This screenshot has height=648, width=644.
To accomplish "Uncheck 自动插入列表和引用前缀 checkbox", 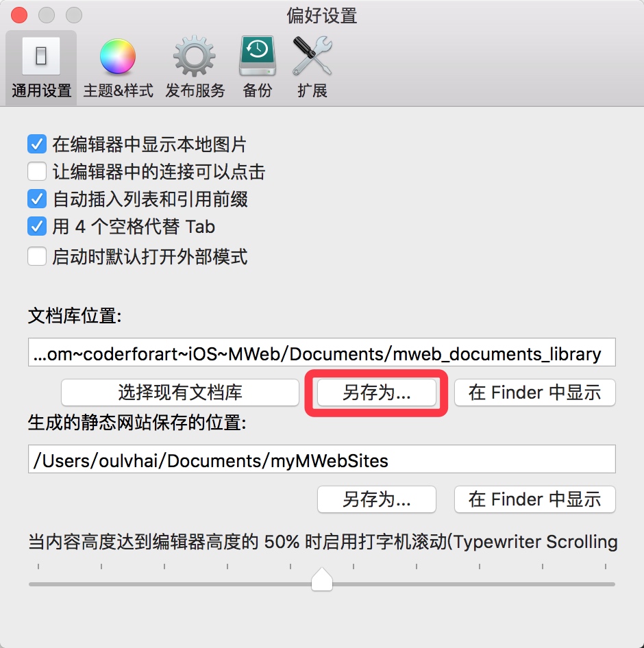I will (x=37, y=199).
